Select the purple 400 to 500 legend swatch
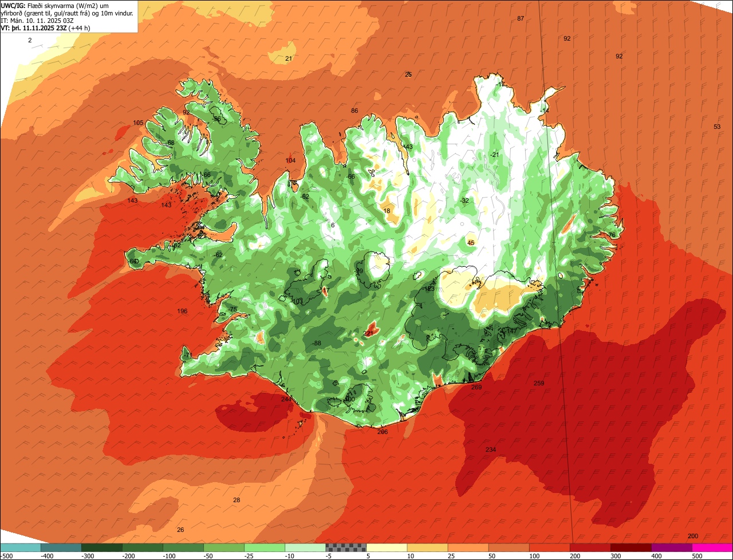The height and width of the screenshot is (560, 733). (672, 547)
